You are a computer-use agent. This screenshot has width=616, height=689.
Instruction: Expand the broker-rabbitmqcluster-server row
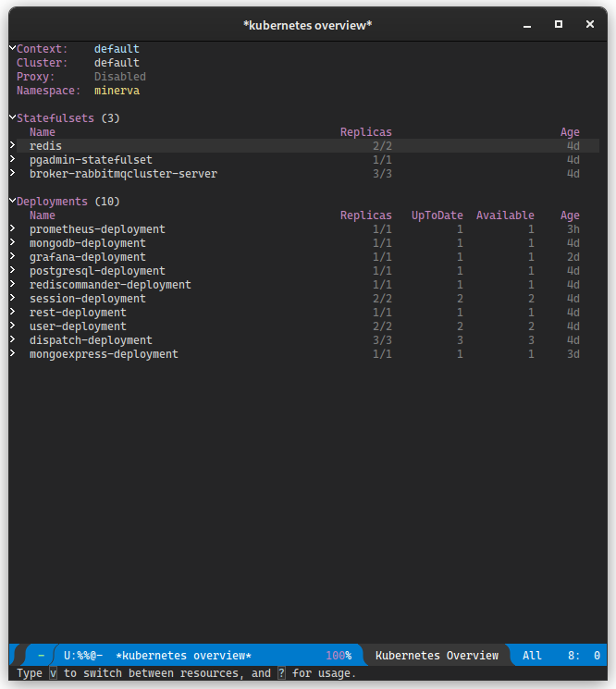click(x=12, y=173)
